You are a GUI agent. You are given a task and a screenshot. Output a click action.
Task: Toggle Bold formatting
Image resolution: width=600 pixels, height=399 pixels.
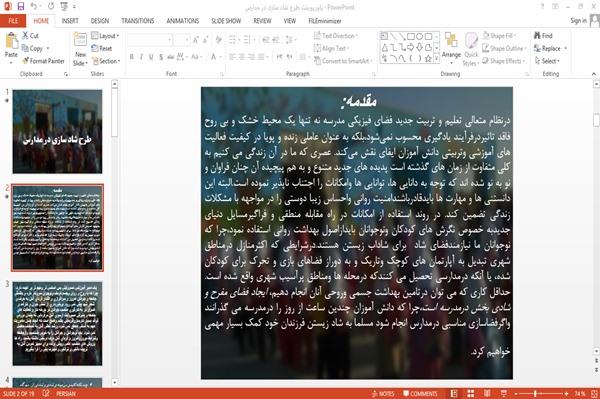(x=132, y=57)
